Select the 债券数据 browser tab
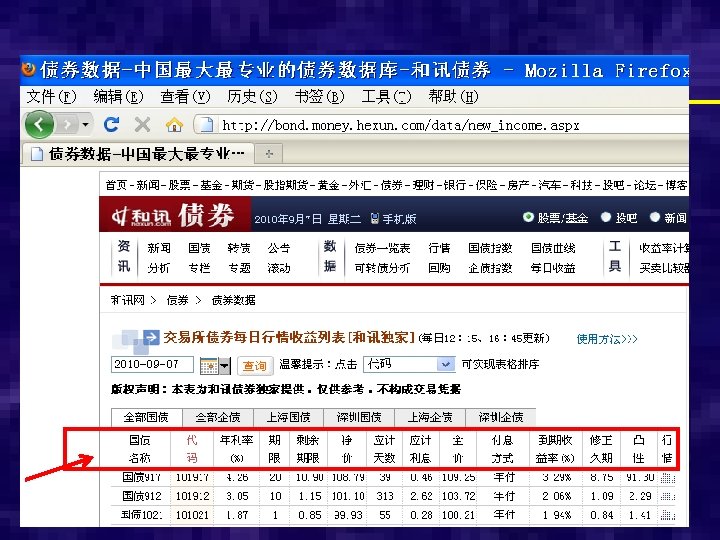Image resolution: width=720 pixels, height=540 pixels. point(138,154)
